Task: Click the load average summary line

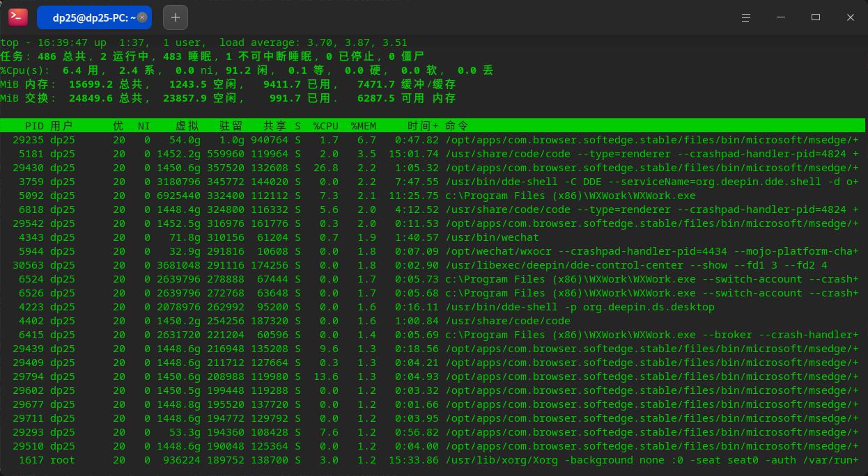Action: (204, 42)
